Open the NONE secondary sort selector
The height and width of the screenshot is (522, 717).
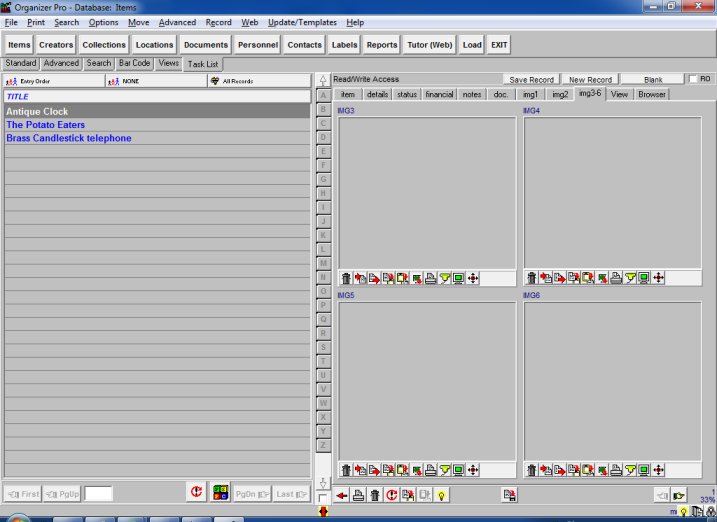(x=156, y=81)
